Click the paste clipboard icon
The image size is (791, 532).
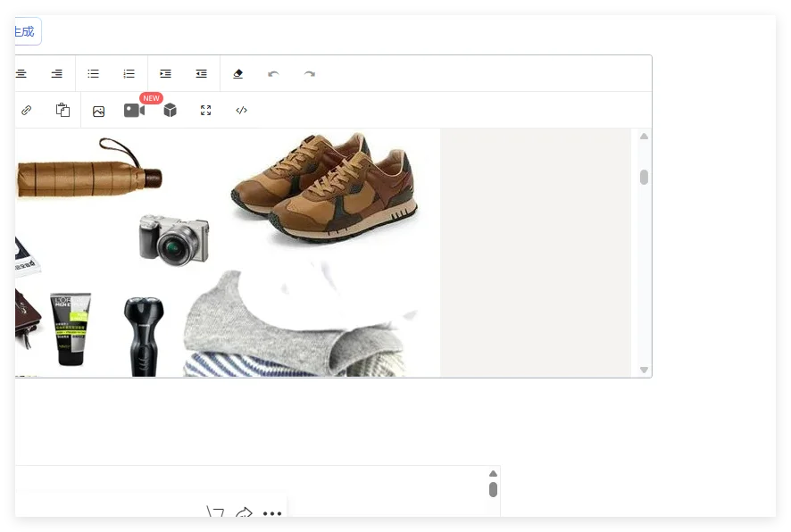(x=62, y=110)
